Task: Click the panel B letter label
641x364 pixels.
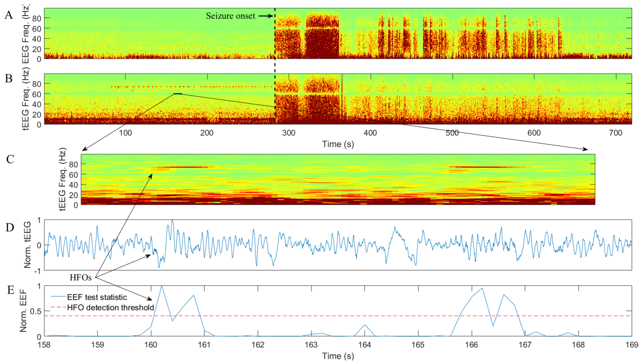Action: point(9,78)
